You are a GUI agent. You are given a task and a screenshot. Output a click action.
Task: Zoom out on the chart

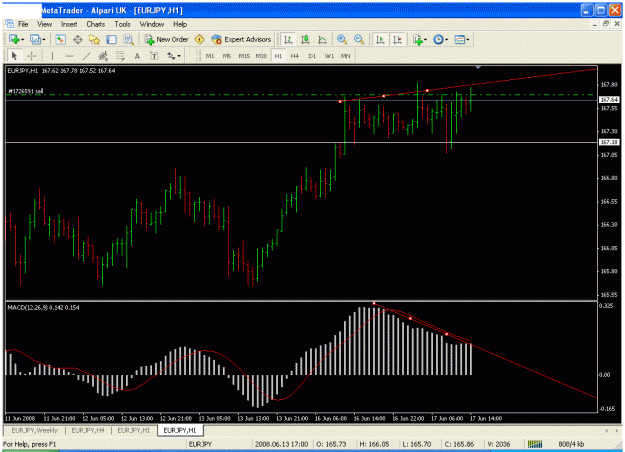[x=359, y=39]
